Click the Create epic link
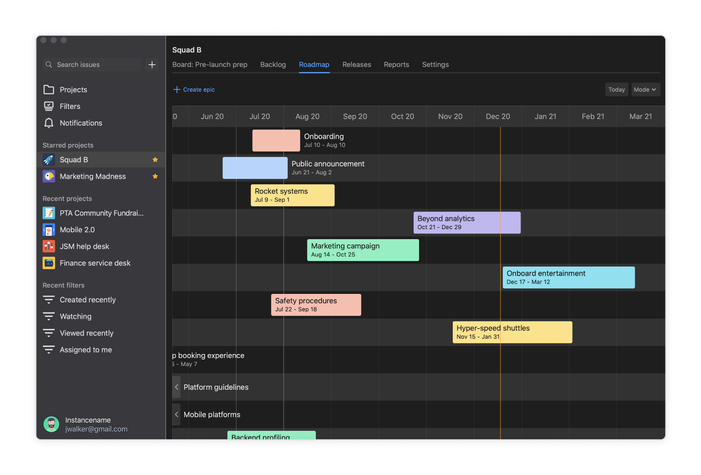This screenshot has width=701, height=475. click(194, 90)
